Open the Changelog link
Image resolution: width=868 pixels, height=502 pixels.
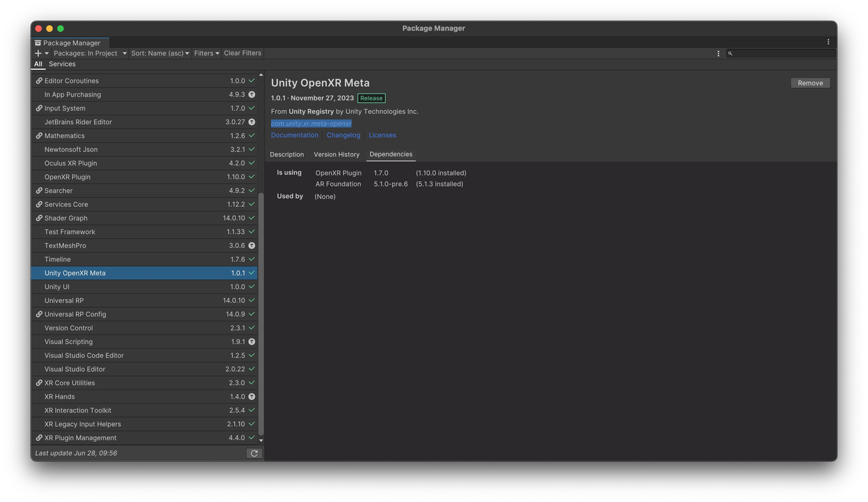[343, 135]
